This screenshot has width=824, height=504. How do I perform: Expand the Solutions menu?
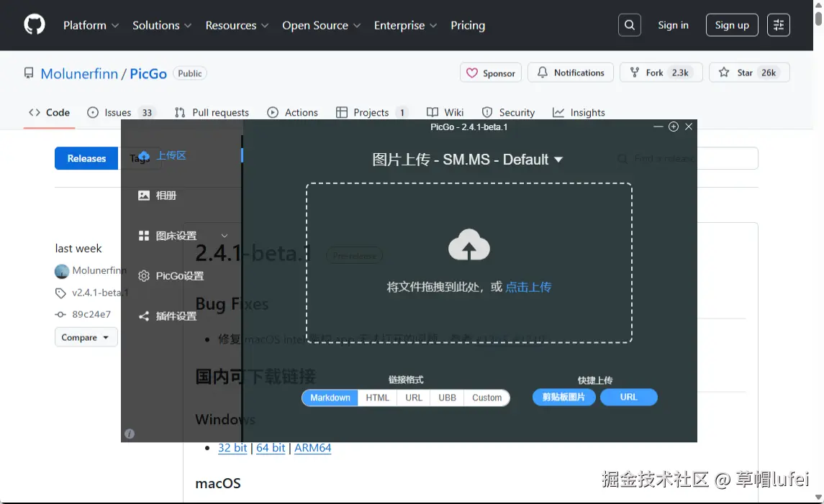162,25
